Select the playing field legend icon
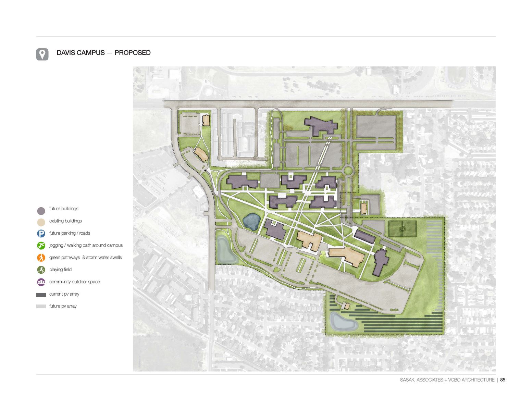 click(41, 270)
